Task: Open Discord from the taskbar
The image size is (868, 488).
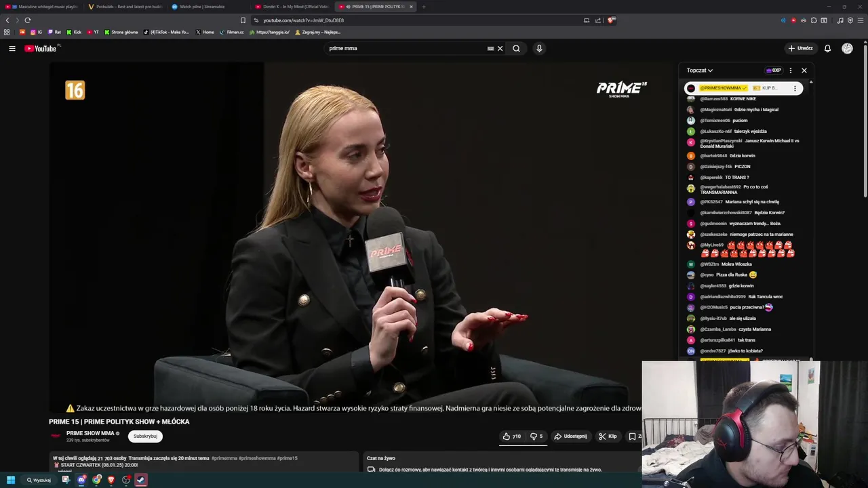Action: (x=81, y=480)
